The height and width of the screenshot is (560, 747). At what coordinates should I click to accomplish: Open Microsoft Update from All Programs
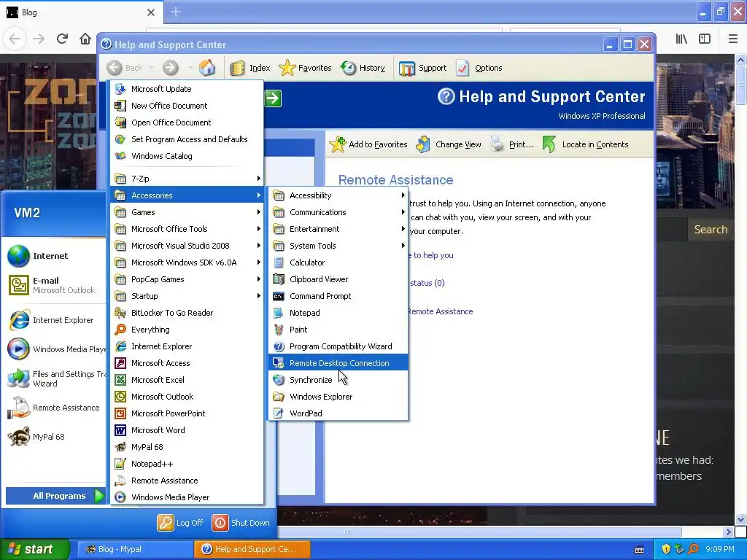click(x=187, y=88)
